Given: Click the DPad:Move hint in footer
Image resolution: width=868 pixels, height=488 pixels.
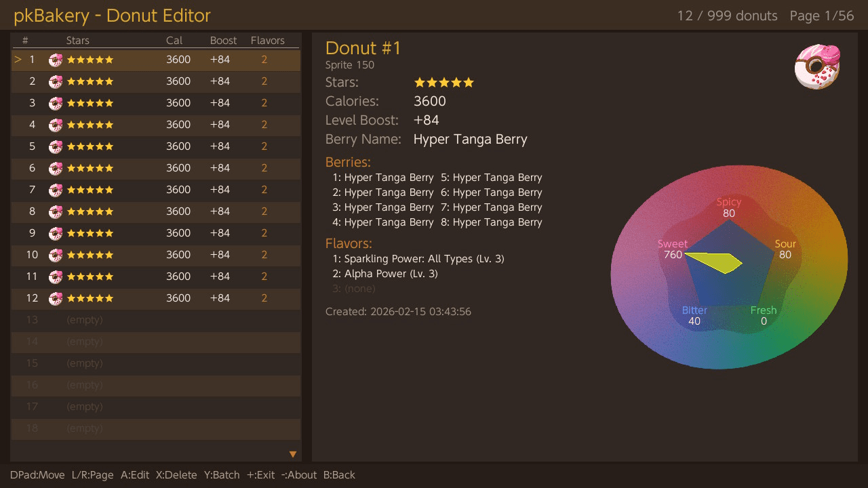Looking at the screenshot, I should pyautogui.click(x=37, y=475).
